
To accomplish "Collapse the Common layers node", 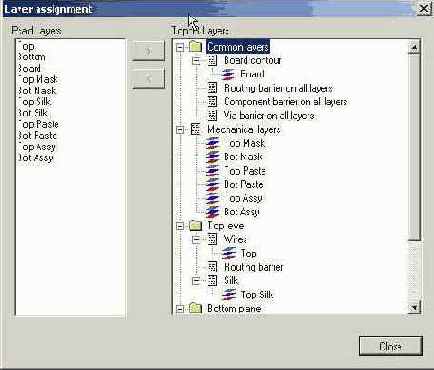I will tap(180, 47).
